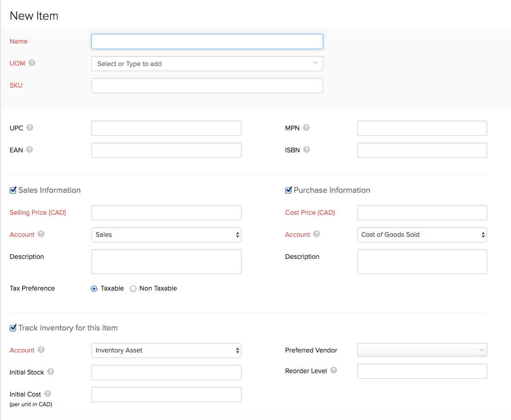Disable Track inventory for this item
The image size is (511, 420).
pos(13,328)
